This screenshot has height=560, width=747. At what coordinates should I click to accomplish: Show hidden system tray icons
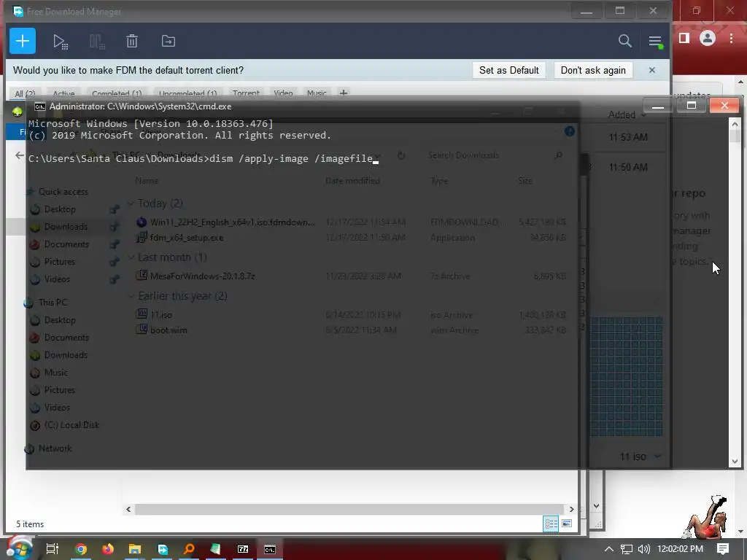tap(608, 549)
